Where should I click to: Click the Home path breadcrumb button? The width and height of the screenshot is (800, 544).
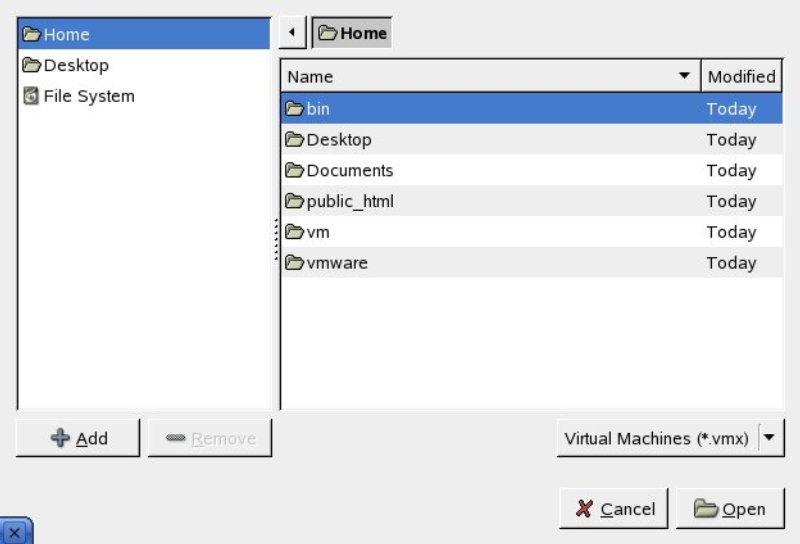click(x=352, y=33)
